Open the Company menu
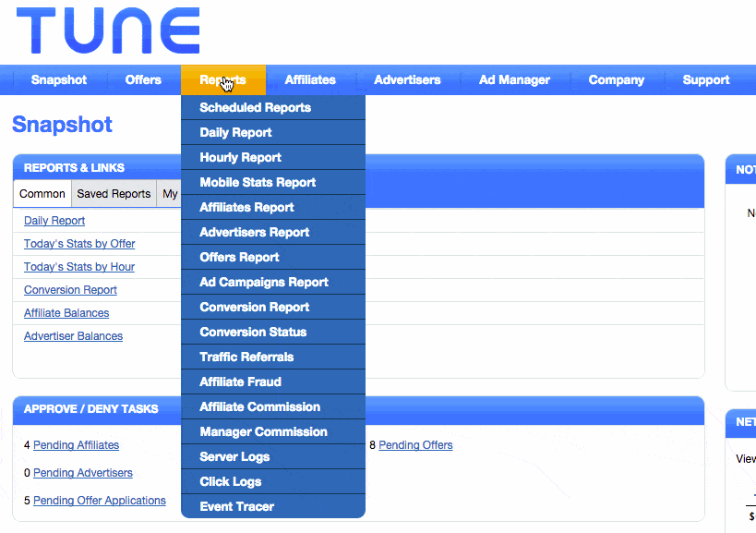The image size is (756, 533). (x=616, y=80)
